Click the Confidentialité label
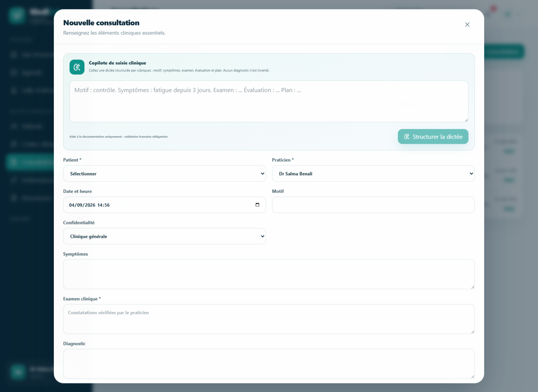 coord(79,223)
